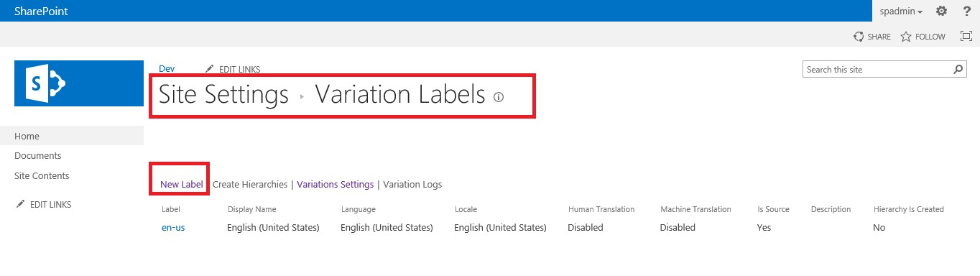Click the SharePoint site logo
This screenshot has width=980, height=276.
pos(79,83)
